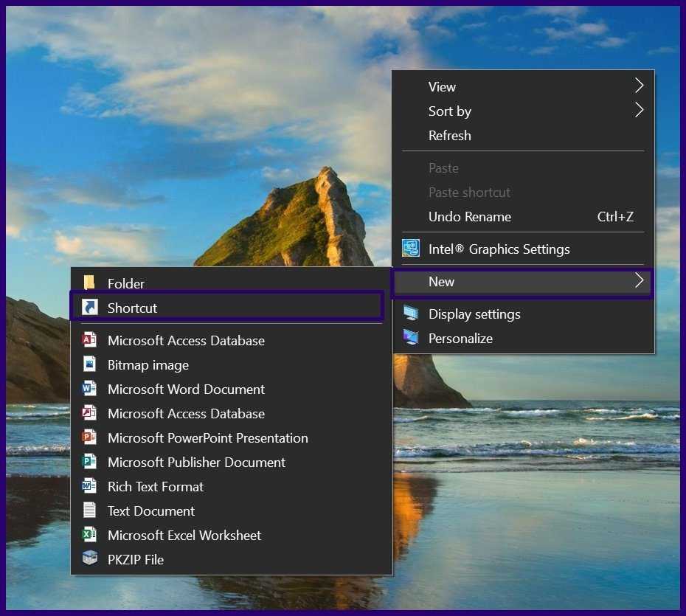Expand the View submenu arrow
This screenshot has height=616, width=686.
click(x=639, y=86)
